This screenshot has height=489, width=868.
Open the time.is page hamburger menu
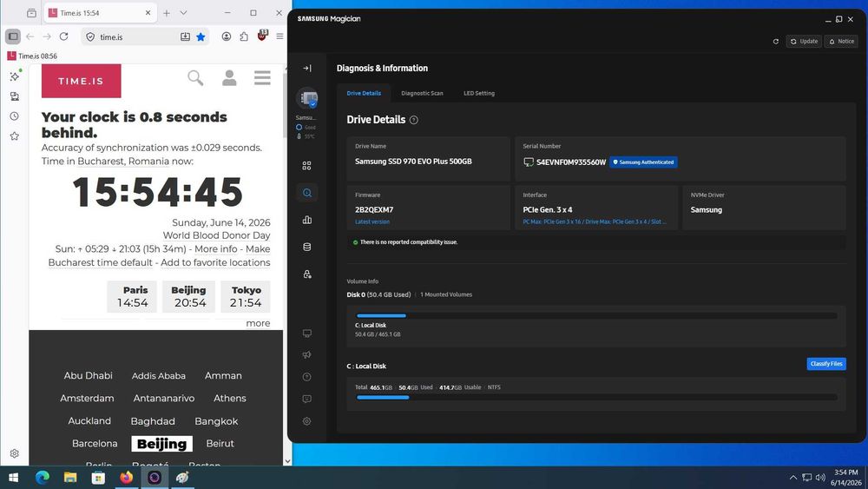click(x=262, y=77)
